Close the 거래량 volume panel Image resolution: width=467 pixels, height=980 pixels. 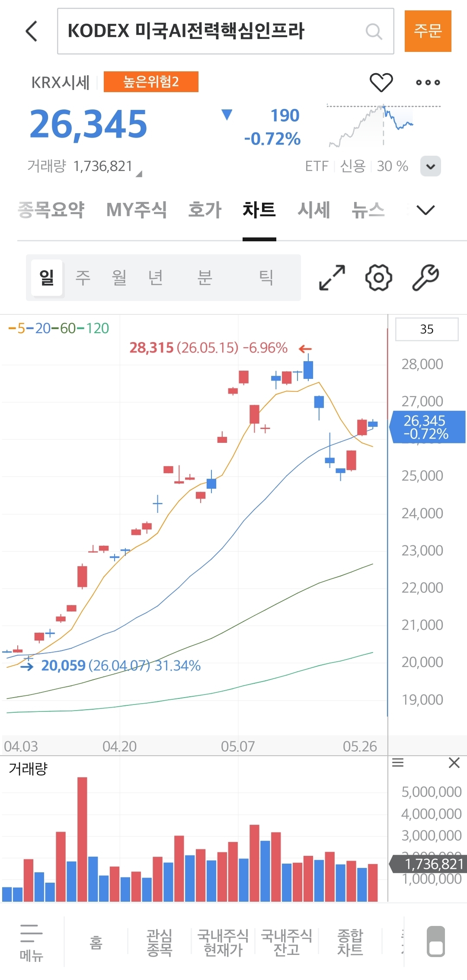454,762
